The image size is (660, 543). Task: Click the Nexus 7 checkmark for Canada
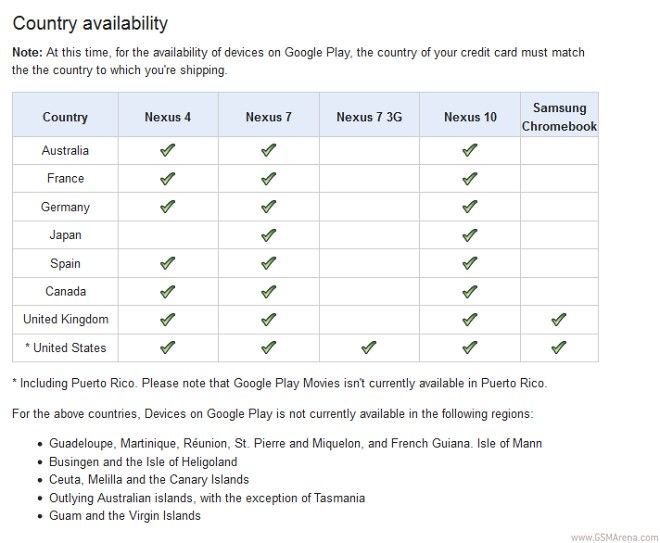(x=268, y=292)
